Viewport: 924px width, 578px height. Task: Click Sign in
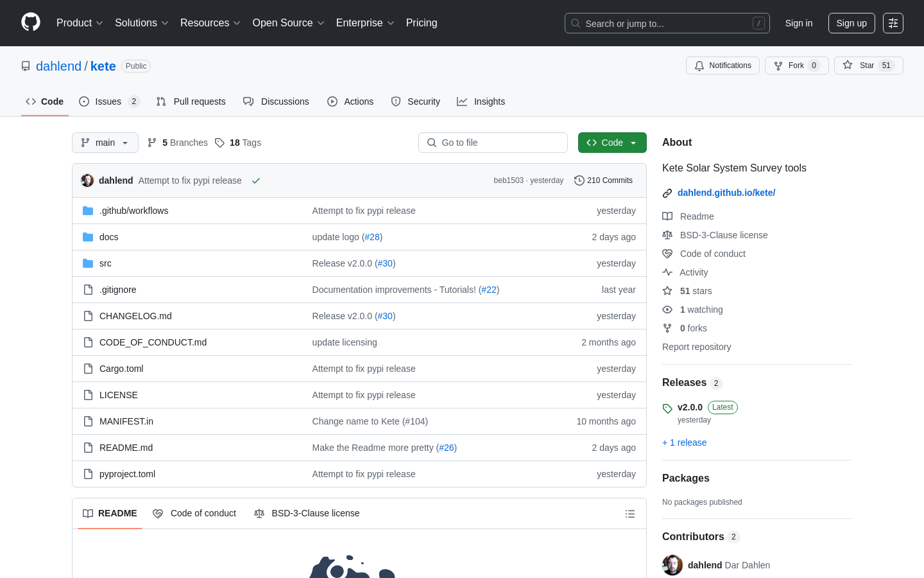(799, 23)
